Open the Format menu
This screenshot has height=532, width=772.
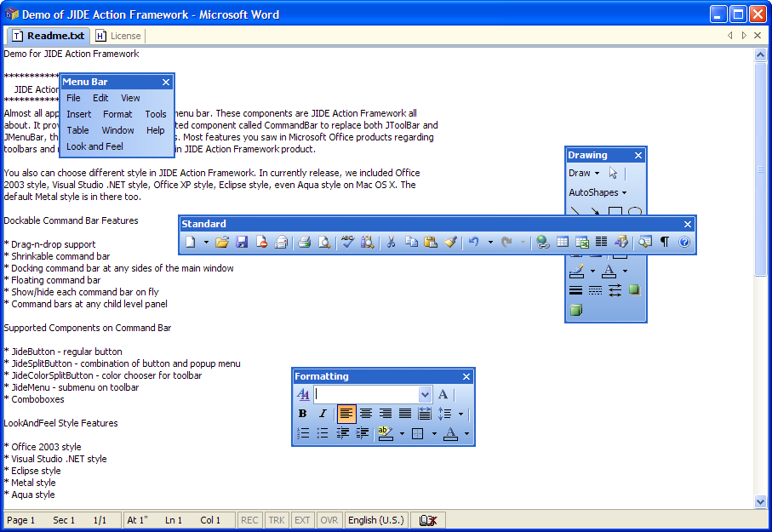tap(117, 114)
